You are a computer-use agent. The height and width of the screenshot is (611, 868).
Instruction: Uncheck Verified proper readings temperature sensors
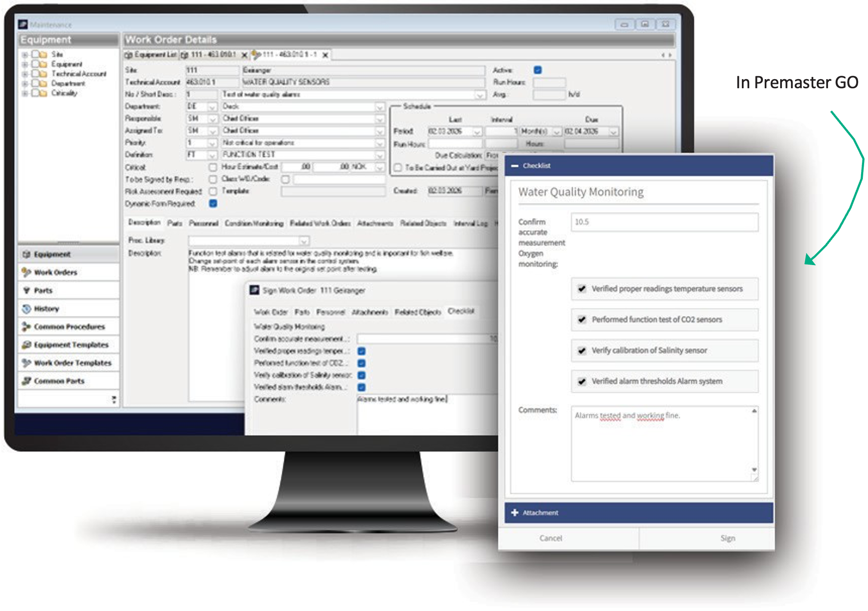point(582,289)
